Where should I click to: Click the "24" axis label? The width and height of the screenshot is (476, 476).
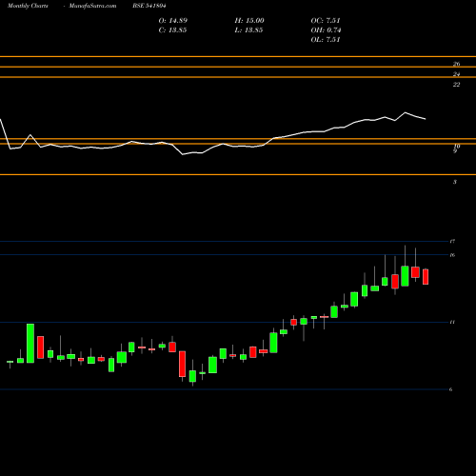pos(456,74)
